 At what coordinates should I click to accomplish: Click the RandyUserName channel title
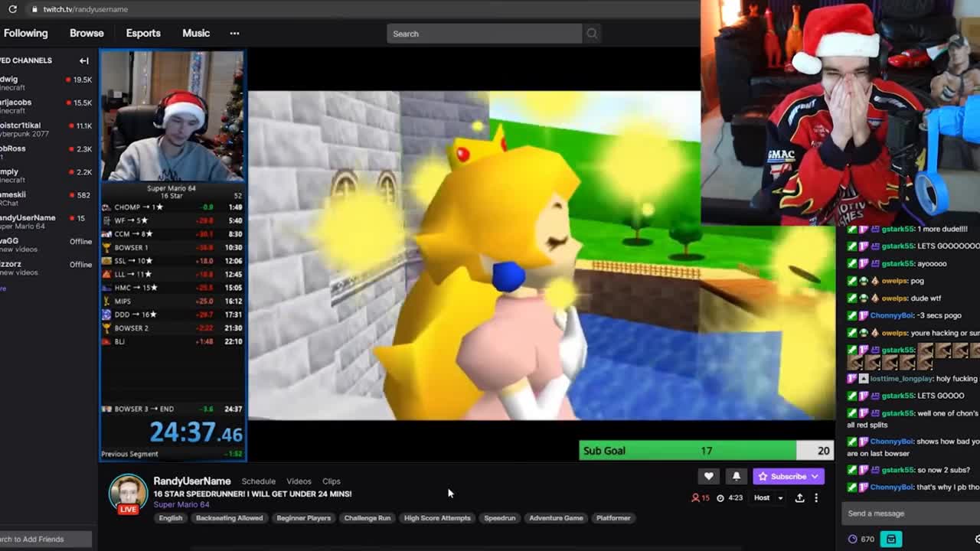(x=191, y=481)
